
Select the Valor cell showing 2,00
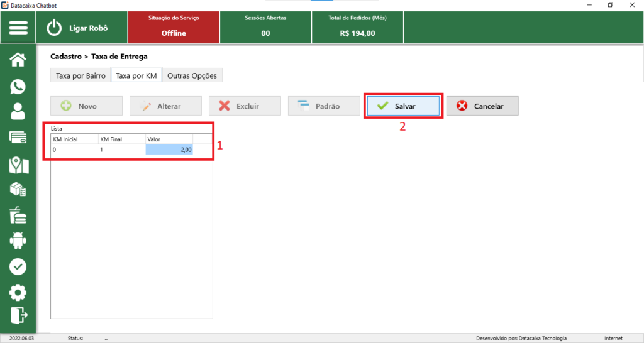pyautogui.click(x=169, y=150)
